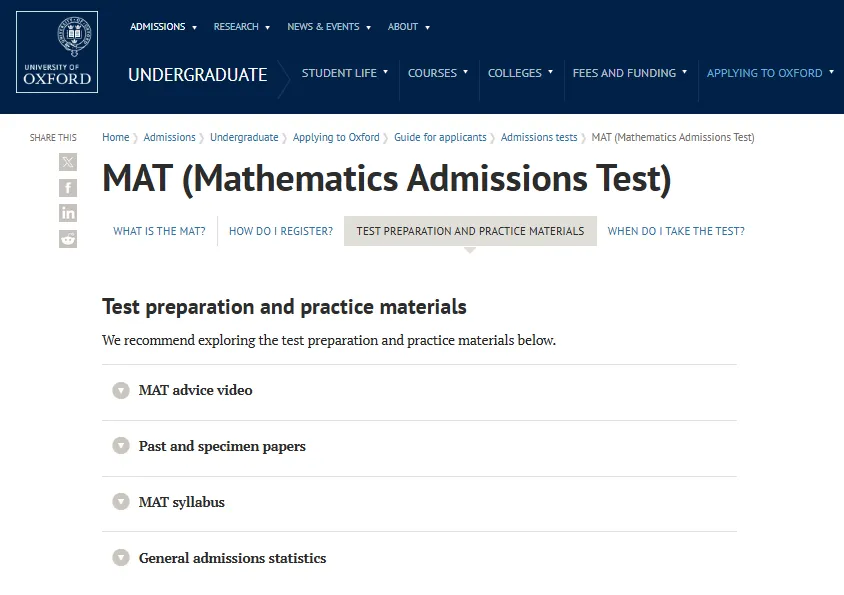The image size is (844, 595).
Task: Expand General admissions statistics section
Action: click(419, 558)
